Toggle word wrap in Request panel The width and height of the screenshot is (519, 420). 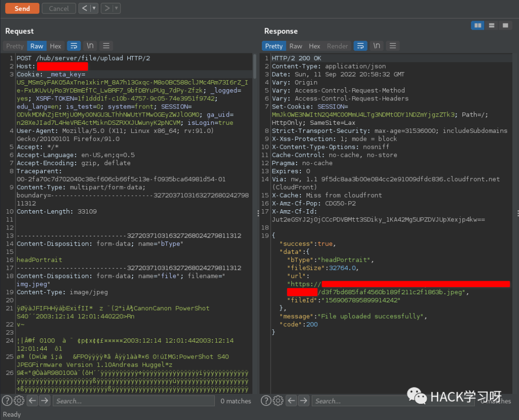(74, 46)
